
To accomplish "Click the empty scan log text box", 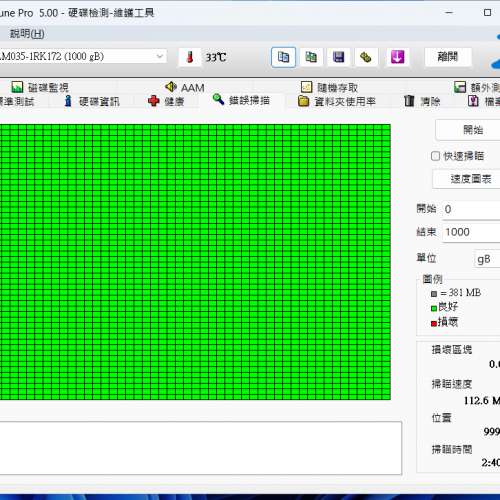I will [x=201, y=448].
